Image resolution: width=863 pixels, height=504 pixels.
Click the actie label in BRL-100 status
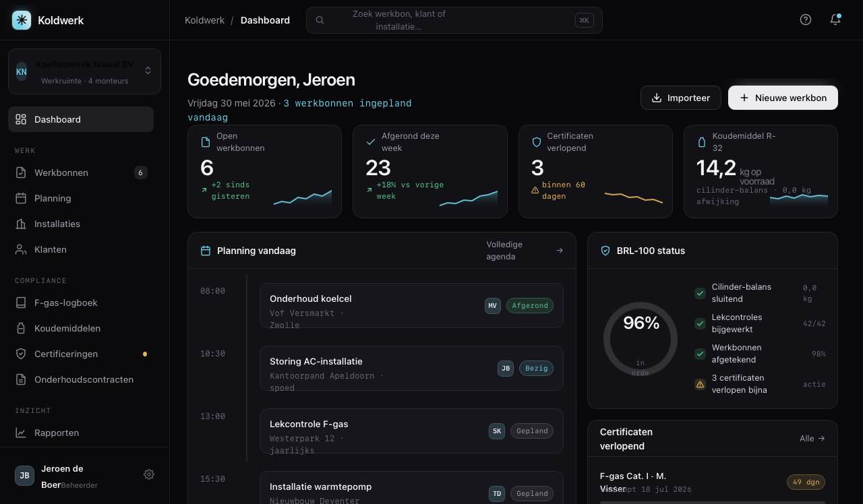pos(814,384)
